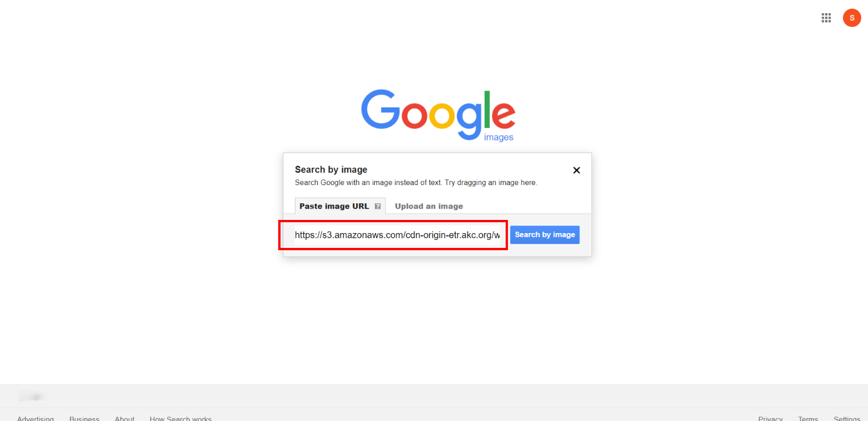Click the help icon beside Paste image URL

click(378, 206)
